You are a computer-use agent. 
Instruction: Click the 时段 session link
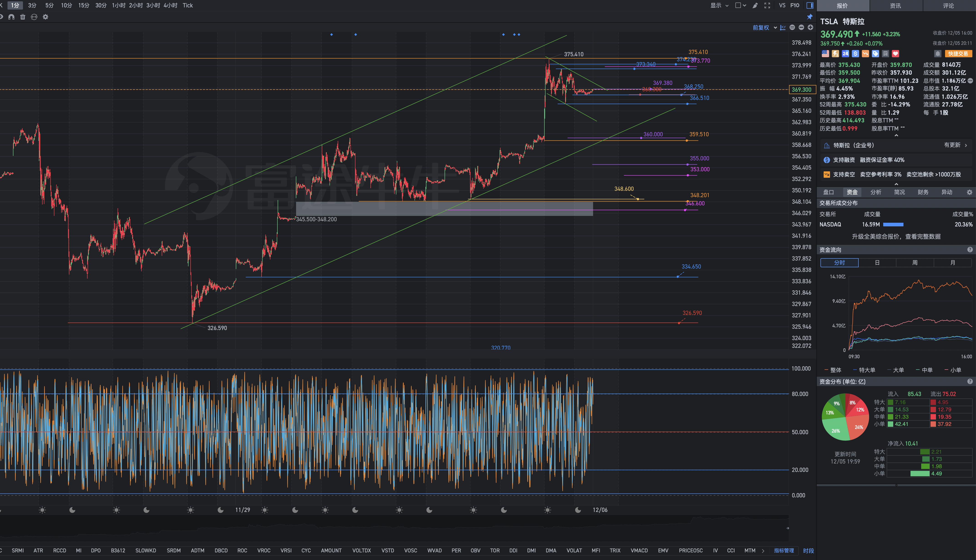[x=808, y=551]
